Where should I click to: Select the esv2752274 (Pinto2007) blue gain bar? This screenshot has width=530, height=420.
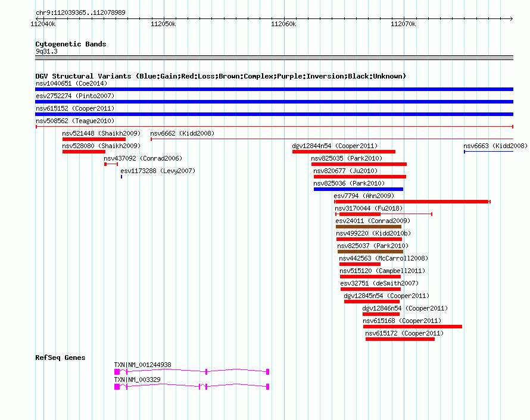(x=274, y=102)
